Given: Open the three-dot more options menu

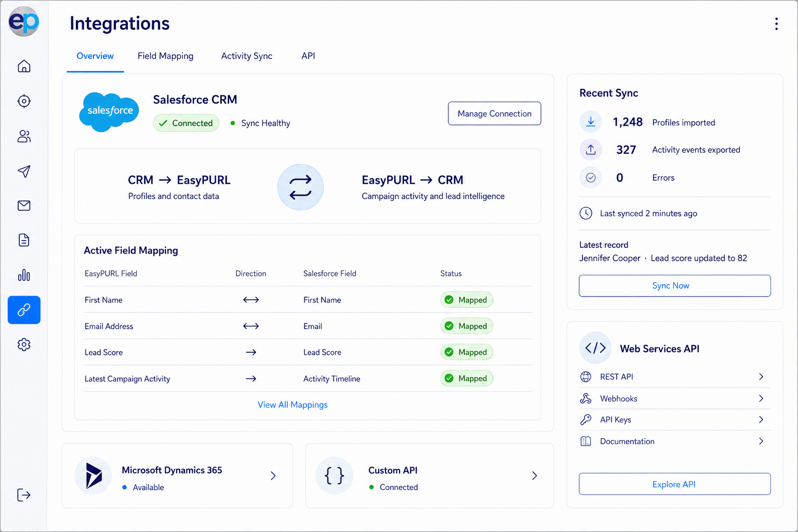Looking at the screenshot, I should pos(776,24).
